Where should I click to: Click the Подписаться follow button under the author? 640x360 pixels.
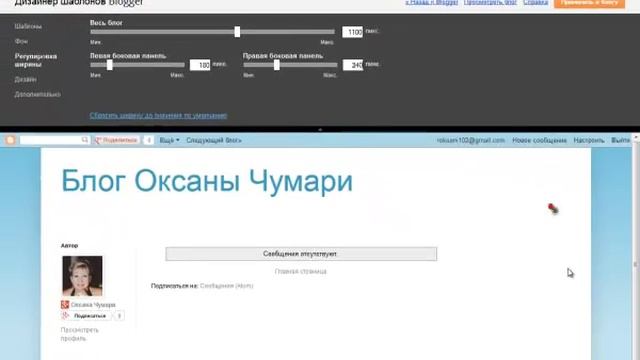[x=86, y=316]
